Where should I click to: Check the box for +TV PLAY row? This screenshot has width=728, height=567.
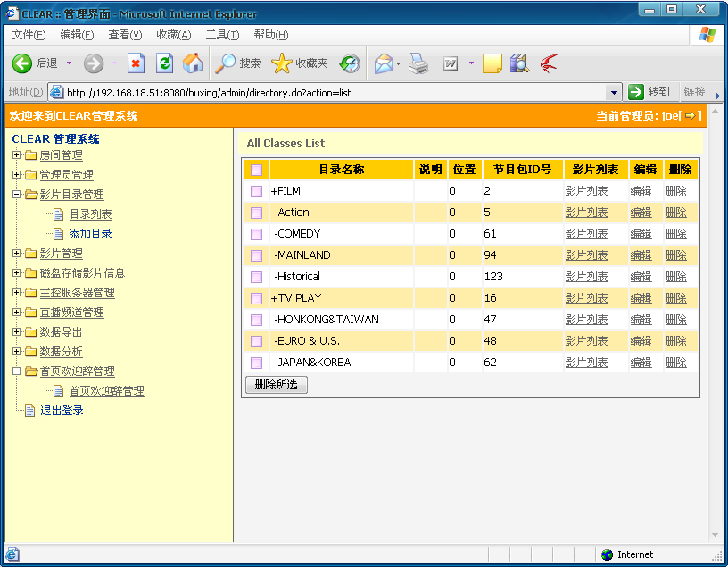(x=256, y=298)
